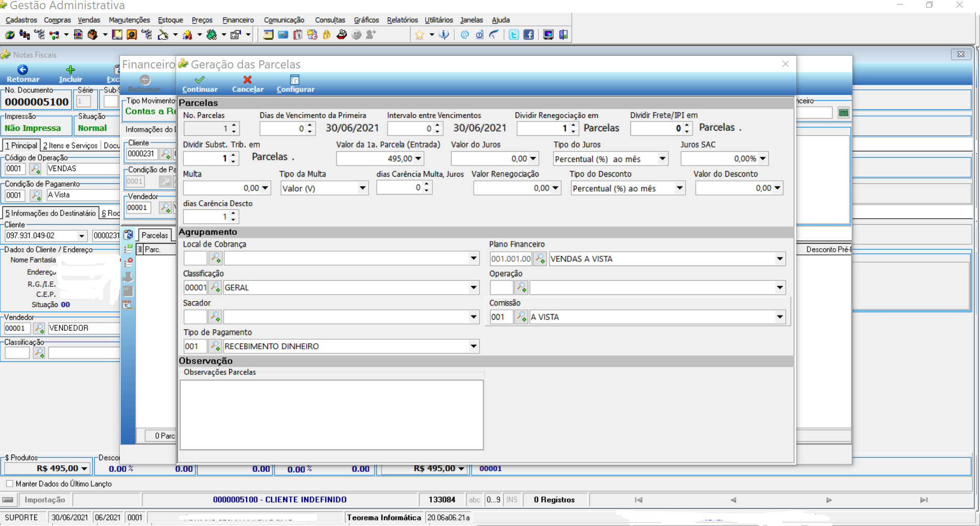Open the Configurar icon in dialog toolbar
The width and height of the screenshot is (980, 526).
pos(295,80)
